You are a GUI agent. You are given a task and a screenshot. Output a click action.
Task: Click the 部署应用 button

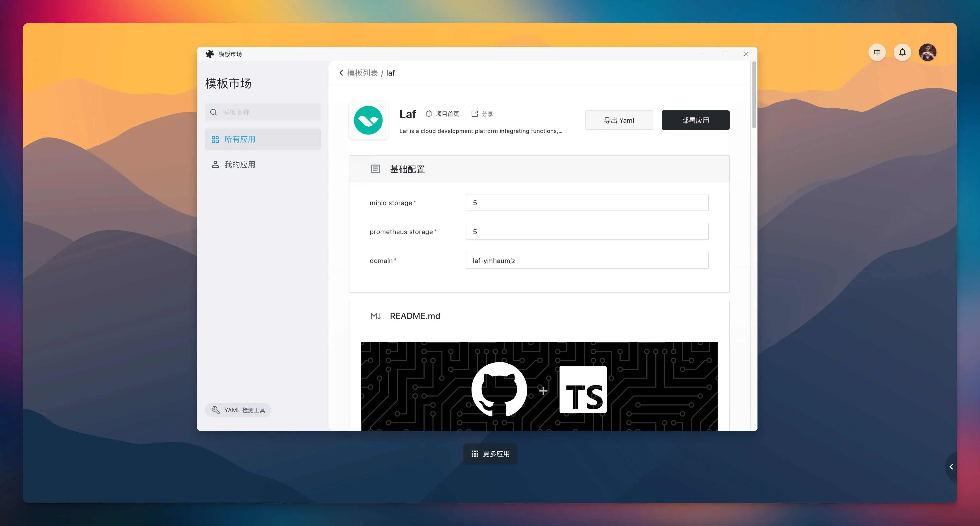(695, 120)
